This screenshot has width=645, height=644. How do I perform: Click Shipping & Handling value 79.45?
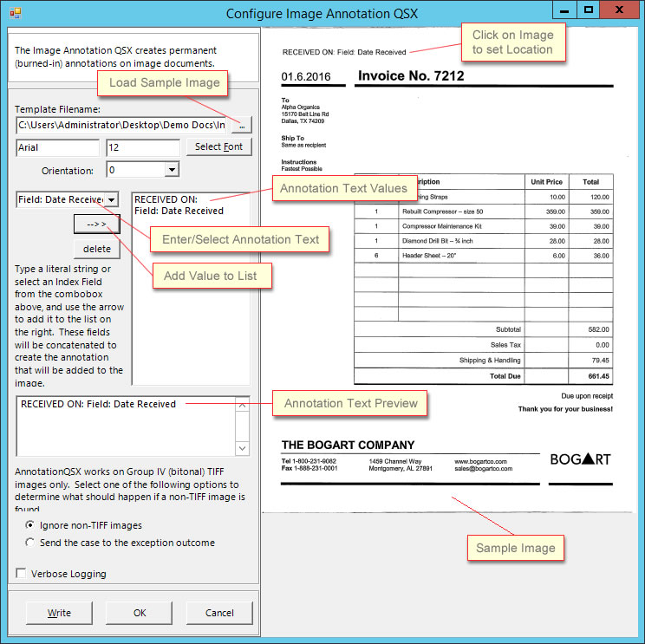pos(600,361)
